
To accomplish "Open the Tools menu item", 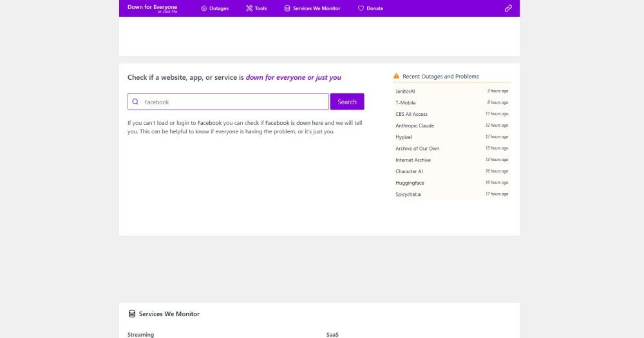I will tap(256, 8).
